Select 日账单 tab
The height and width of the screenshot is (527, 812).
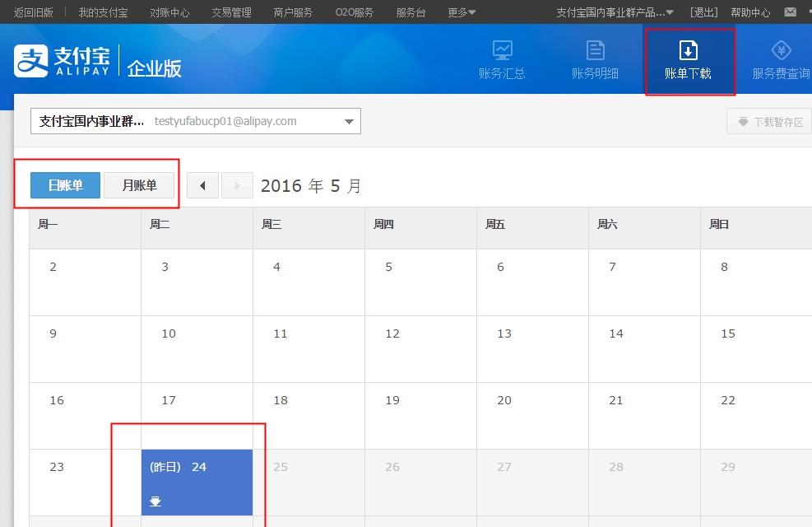click(65, 185)
